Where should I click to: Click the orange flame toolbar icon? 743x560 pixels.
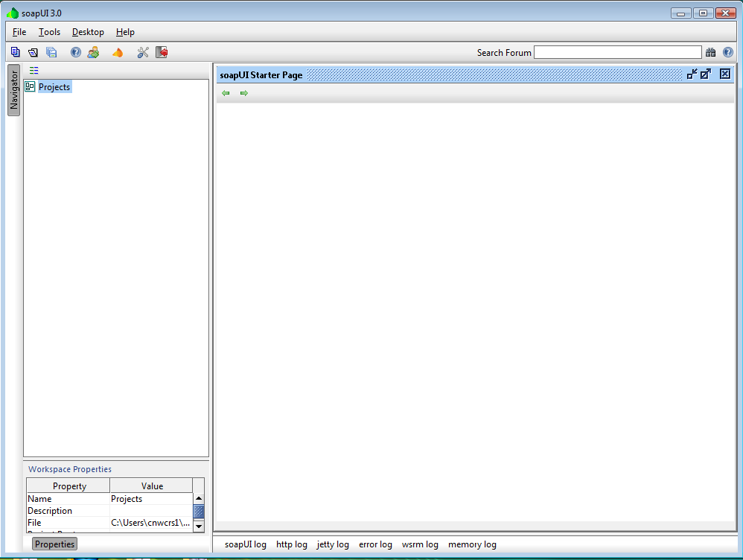point(118,52)
